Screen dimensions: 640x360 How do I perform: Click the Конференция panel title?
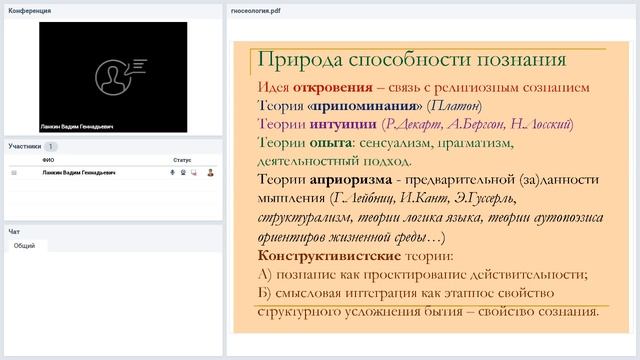tap(30, 11)
